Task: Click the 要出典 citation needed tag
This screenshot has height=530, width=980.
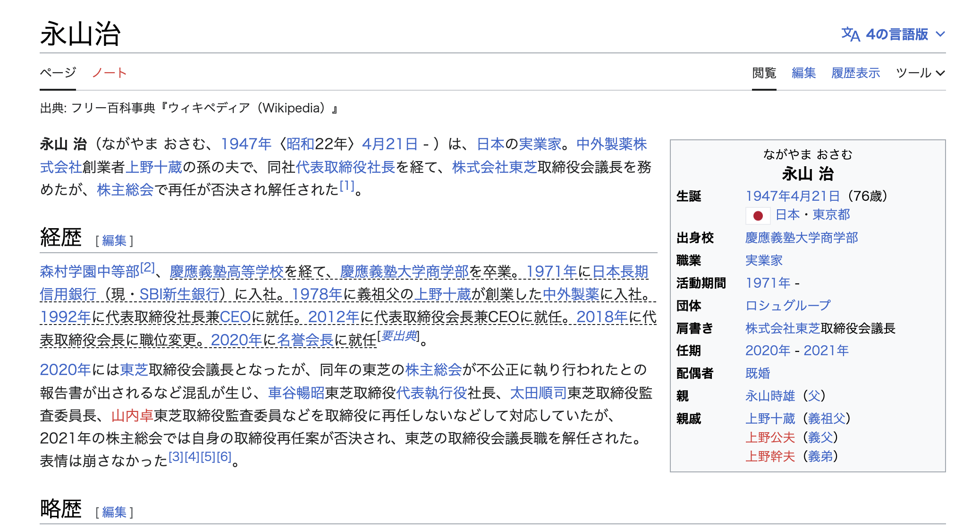Action: click(399, 336)
